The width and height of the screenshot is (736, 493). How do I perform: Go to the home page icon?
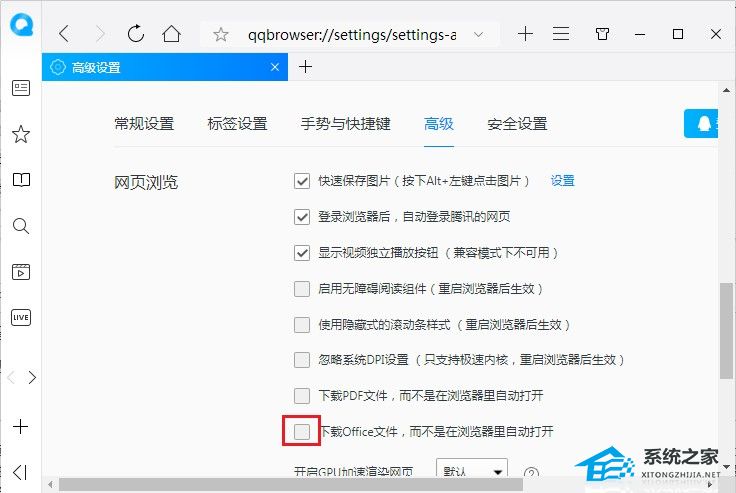tap(171, 34)
